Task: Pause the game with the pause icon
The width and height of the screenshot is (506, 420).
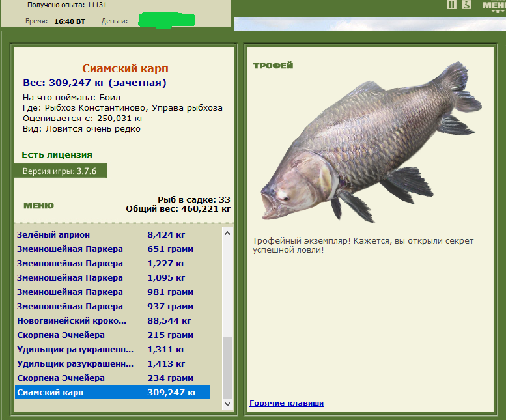Action: click(451, 5)
